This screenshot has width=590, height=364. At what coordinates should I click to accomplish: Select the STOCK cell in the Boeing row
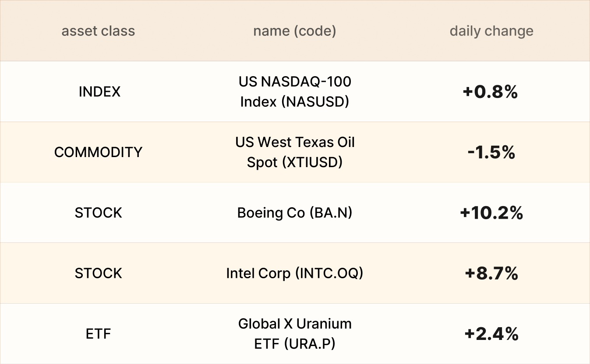pos(98,213)
